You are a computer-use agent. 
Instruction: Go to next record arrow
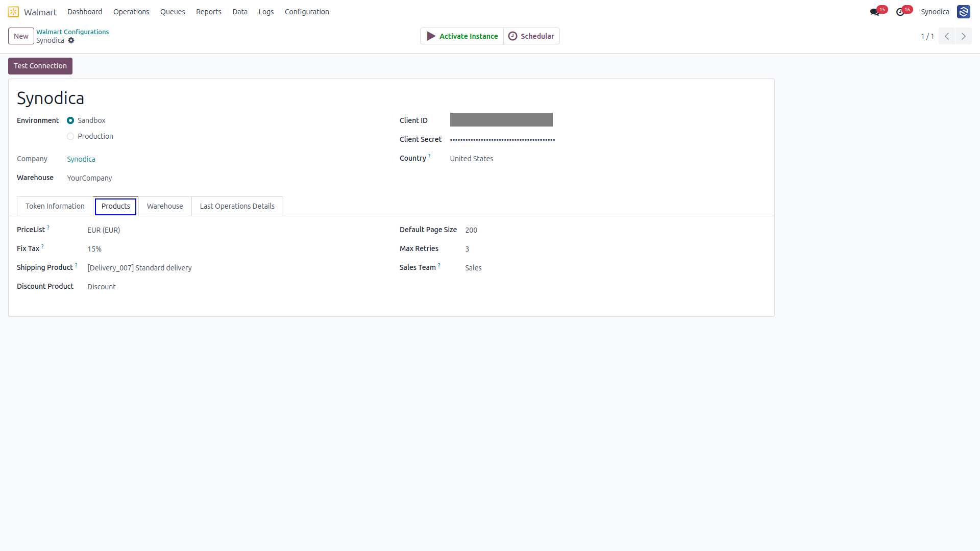coord(964,36)
